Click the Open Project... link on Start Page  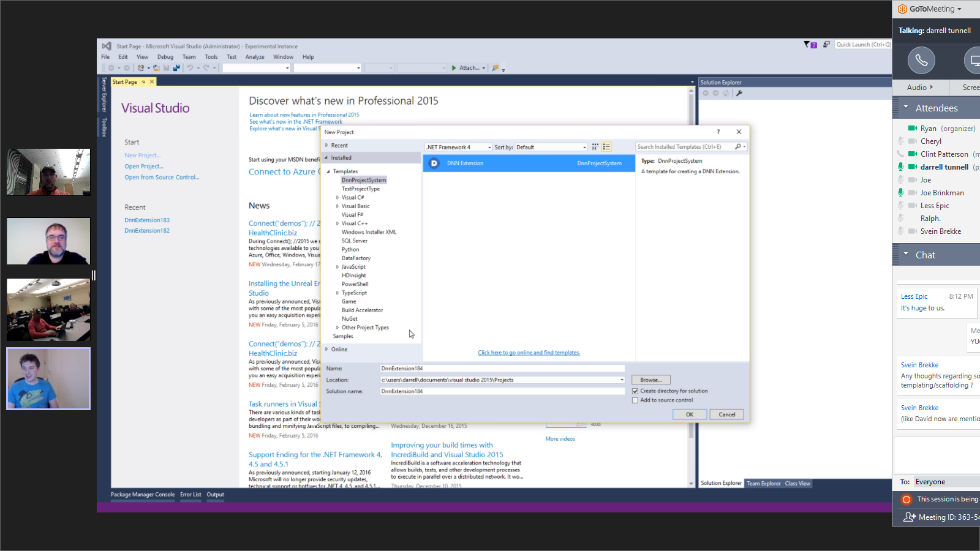tap(144, 167)
